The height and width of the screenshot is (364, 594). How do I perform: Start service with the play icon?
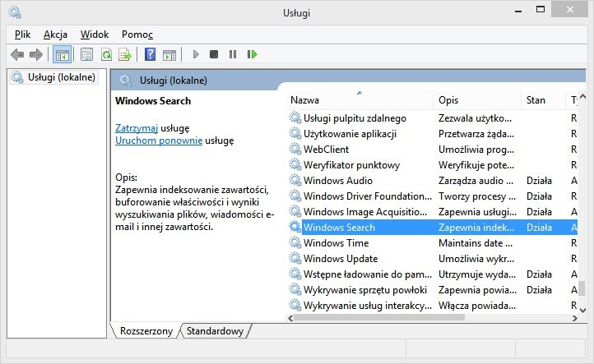coord(196,54)
